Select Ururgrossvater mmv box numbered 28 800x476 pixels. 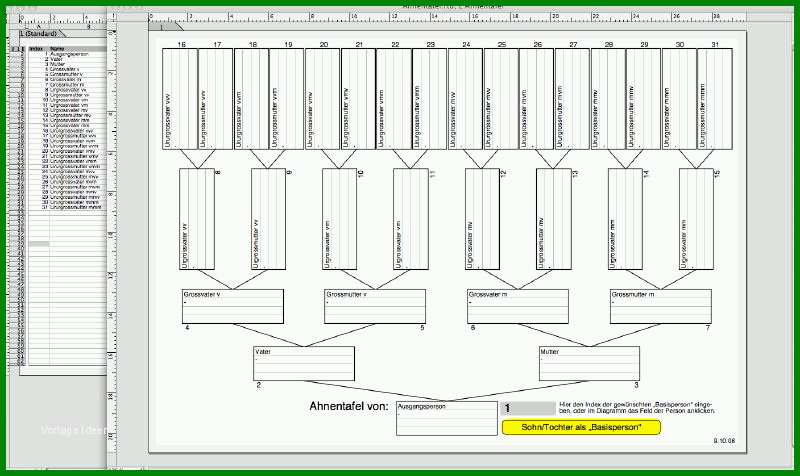[x=608, y=99]
